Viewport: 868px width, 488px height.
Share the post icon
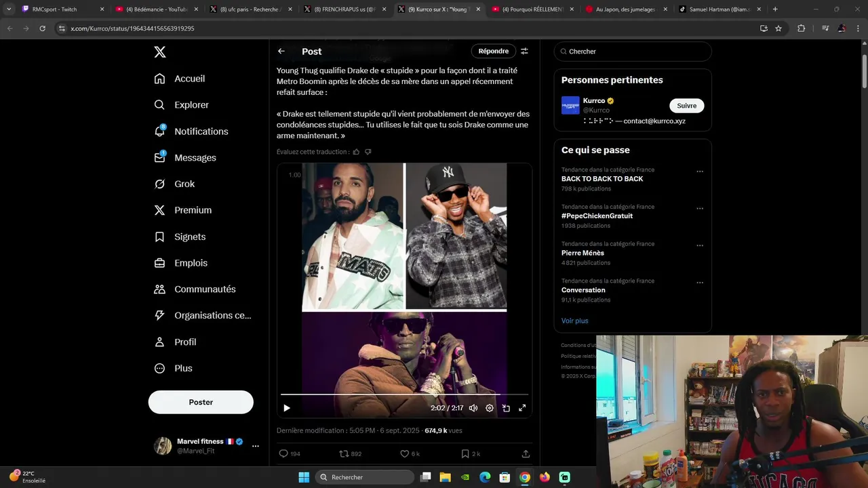click(526, 453)
